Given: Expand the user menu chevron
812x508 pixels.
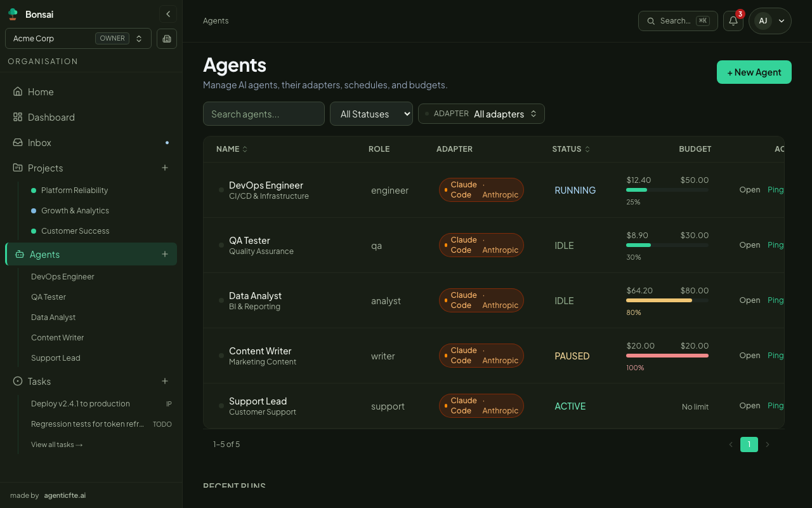Looking at the screenshot, I should pos(782,21).
